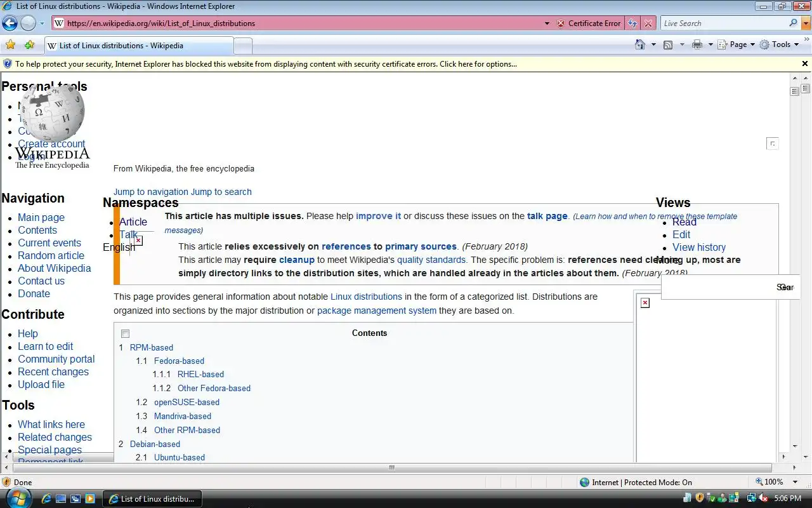The height and width of the screenshot is (508, 812).
Task: Open the Windows Start orb
Action: click(18, 498)
